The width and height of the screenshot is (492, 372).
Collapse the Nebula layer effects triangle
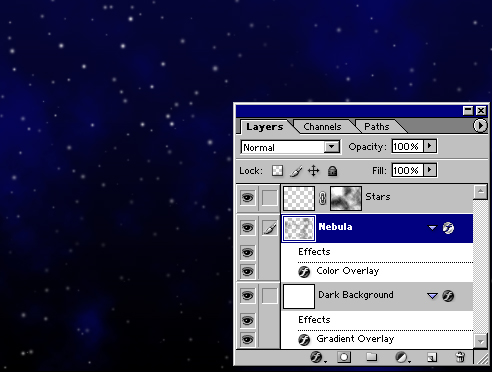click(x=432, y=228)
